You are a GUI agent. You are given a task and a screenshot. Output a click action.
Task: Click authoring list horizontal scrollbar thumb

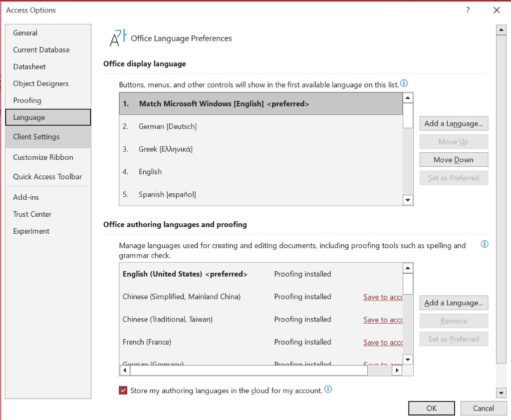coord(249,370)
